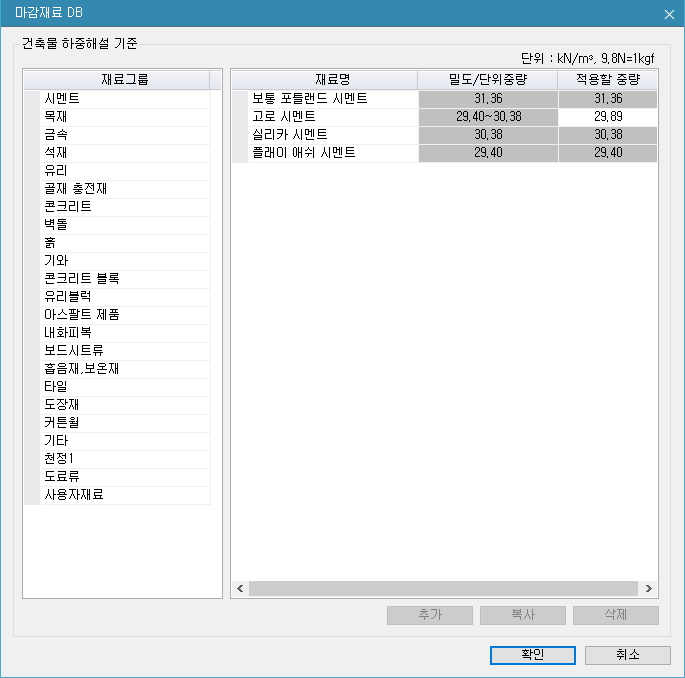Image resolution: width=685 pixels, height=678 pixels.
Task: Click the 추가 add button
Action: pyautogui.click(x=430, y=615)
